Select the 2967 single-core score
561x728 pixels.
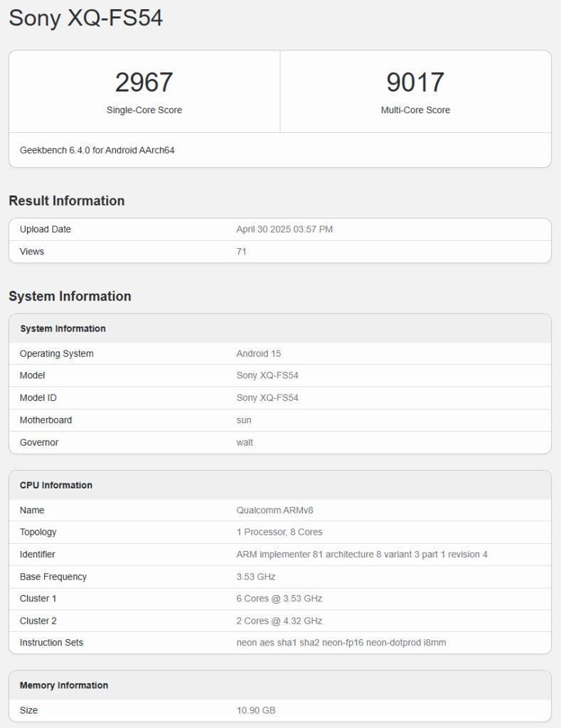click(x=144, y=82)
